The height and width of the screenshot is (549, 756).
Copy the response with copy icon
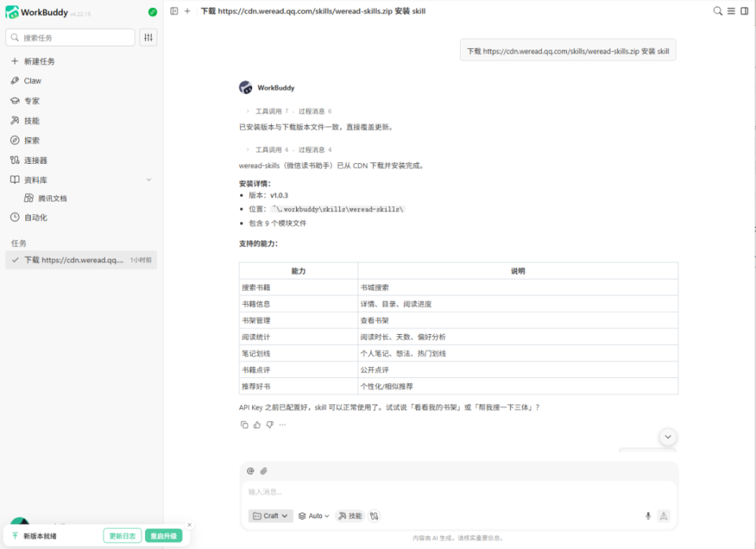[x=244, y=425]
